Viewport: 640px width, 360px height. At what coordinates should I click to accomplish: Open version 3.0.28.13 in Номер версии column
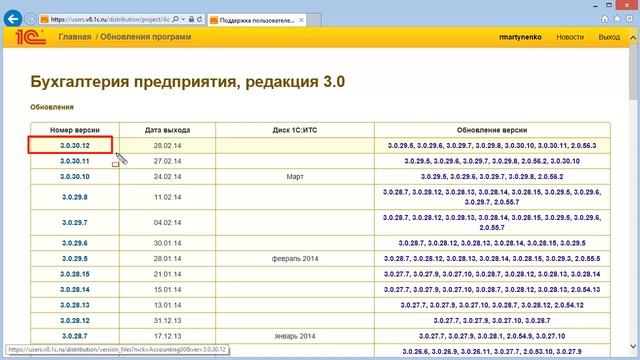[75, 305]
